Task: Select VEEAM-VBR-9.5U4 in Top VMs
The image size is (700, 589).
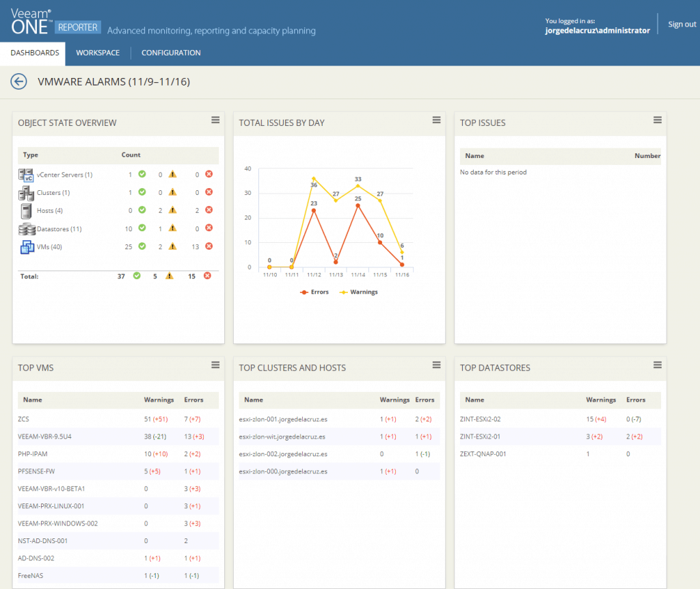Action: pyautogui.click(x=118, y=436)
